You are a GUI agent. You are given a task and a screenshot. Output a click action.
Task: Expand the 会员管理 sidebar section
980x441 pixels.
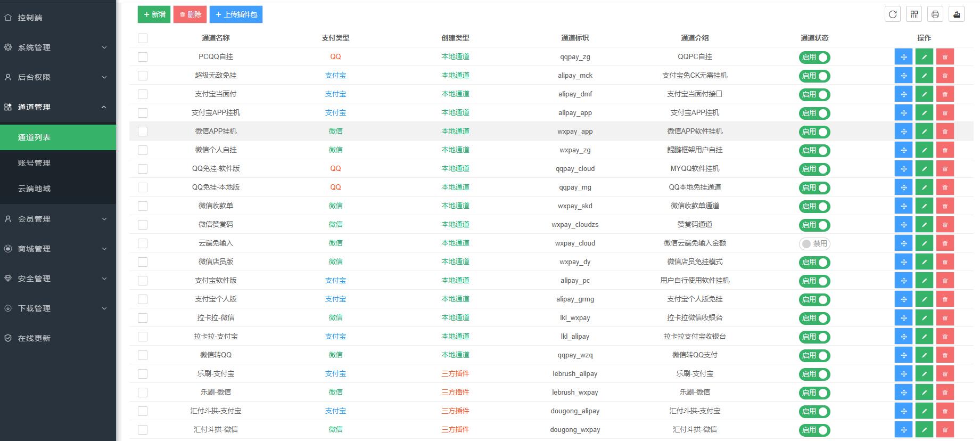57,219
